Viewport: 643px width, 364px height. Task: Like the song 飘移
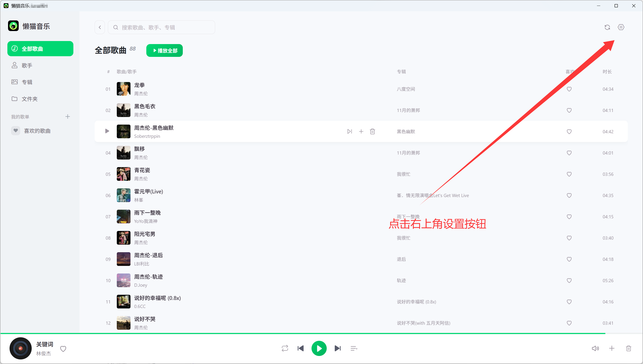tap(569, 153)
